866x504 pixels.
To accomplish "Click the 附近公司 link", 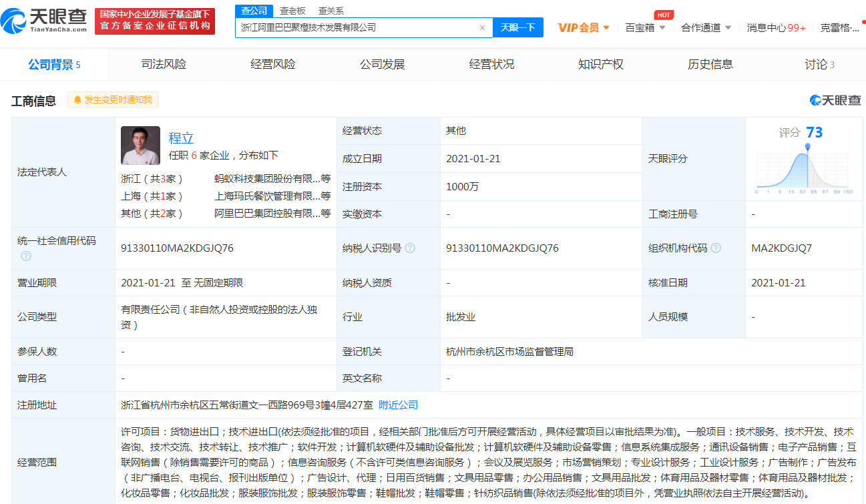I will tap(398, 405).
